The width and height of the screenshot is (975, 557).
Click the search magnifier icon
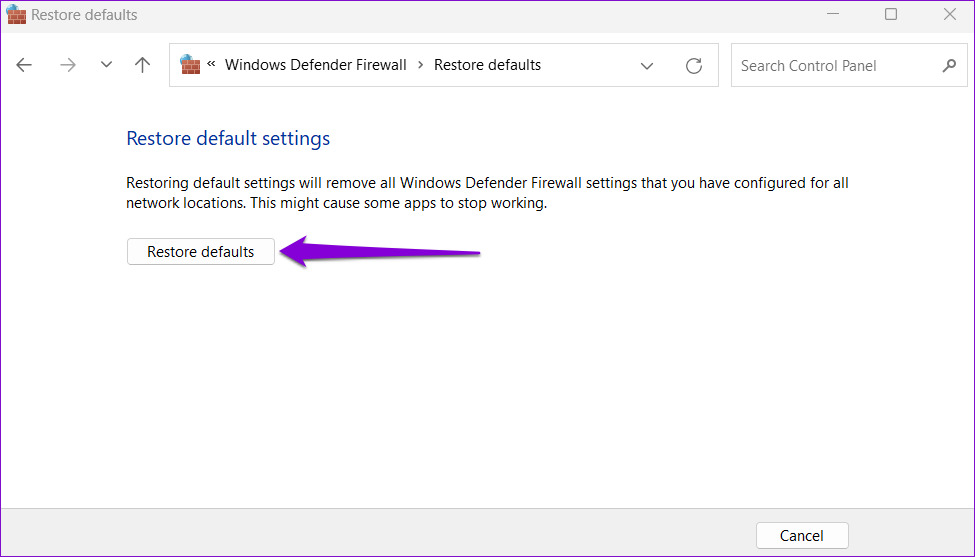(949, 66)
